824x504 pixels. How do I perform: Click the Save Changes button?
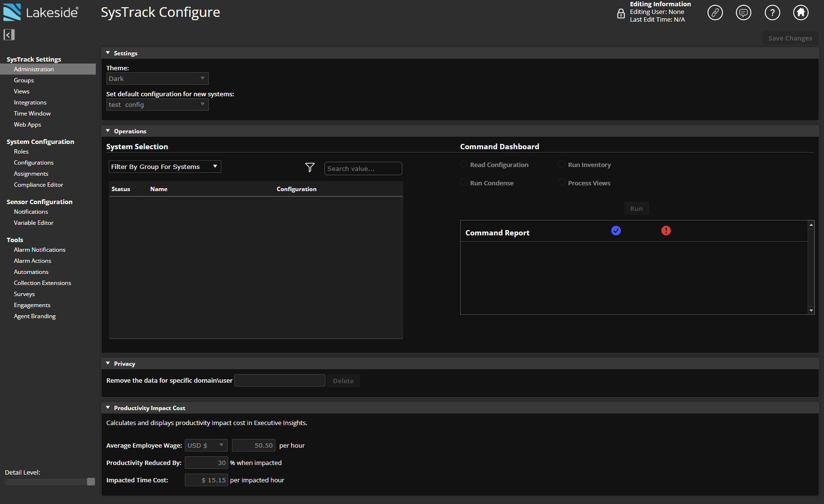tap(790, 39)
